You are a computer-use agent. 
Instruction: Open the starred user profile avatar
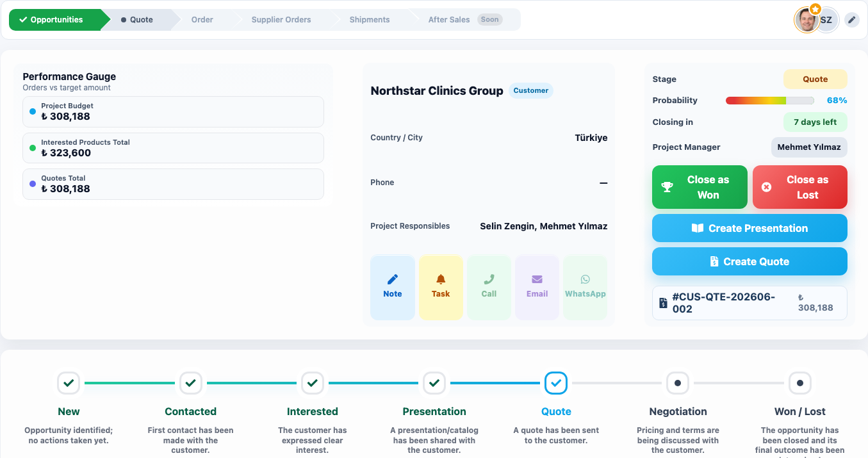tap(807, 20)
